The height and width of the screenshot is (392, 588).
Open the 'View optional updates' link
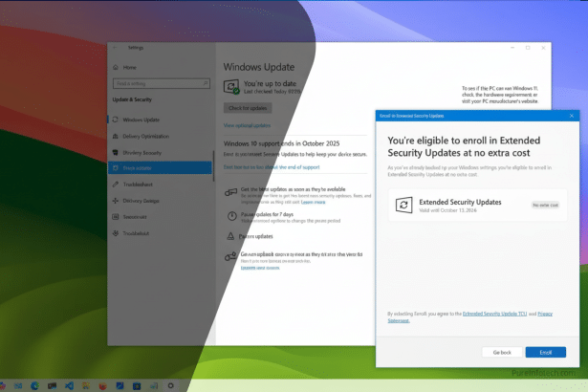tap(247, 125)
